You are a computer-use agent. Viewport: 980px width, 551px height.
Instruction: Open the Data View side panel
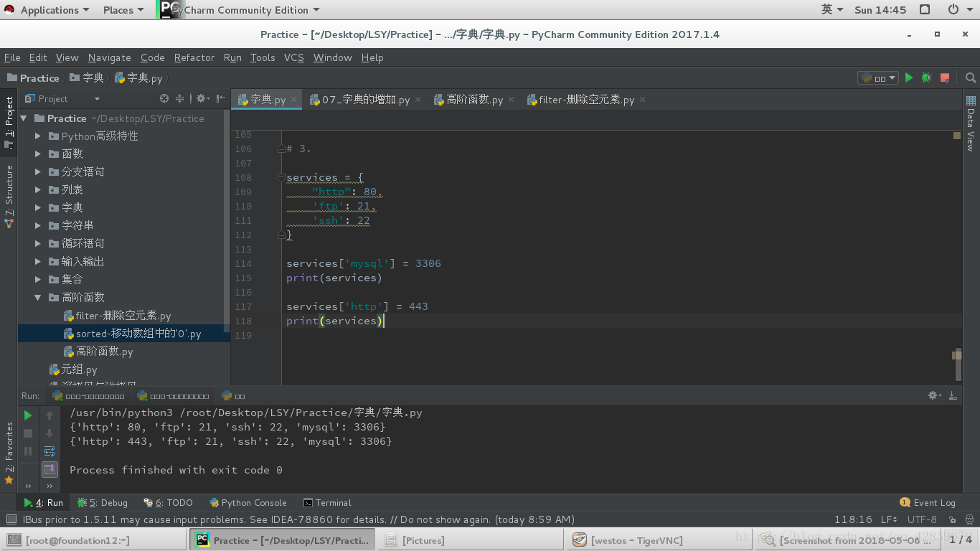[x=971, y=123]
